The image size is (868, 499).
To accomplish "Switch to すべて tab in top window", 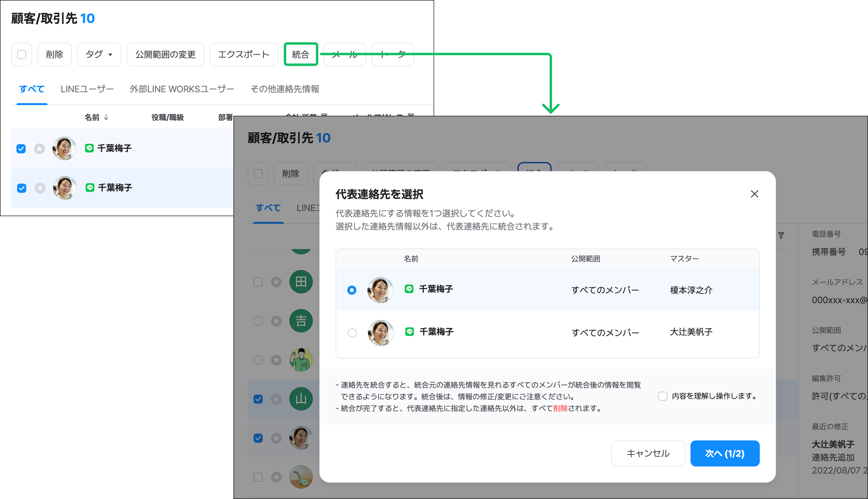I will pos(32,89).
